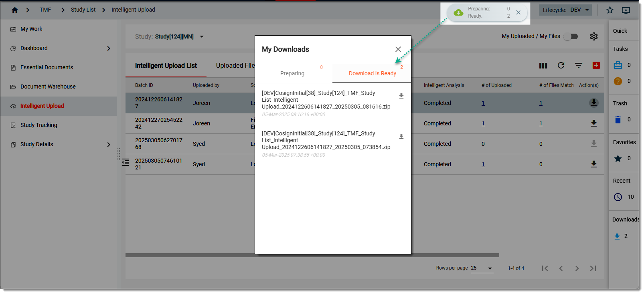The height and width of the screenshot is (294, 644).
Task: Switch to the Preparing tab
Action: [x=292, y=73]
